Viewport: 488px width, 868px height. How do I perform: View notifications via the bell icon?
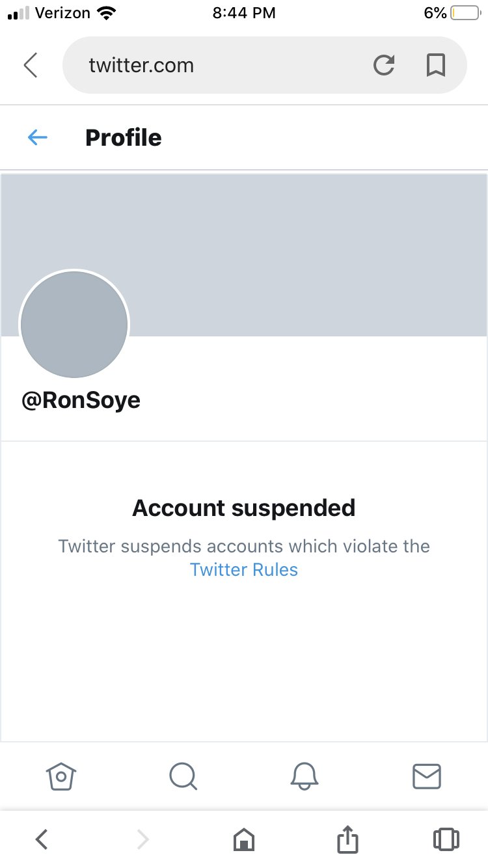coord(305,776)
